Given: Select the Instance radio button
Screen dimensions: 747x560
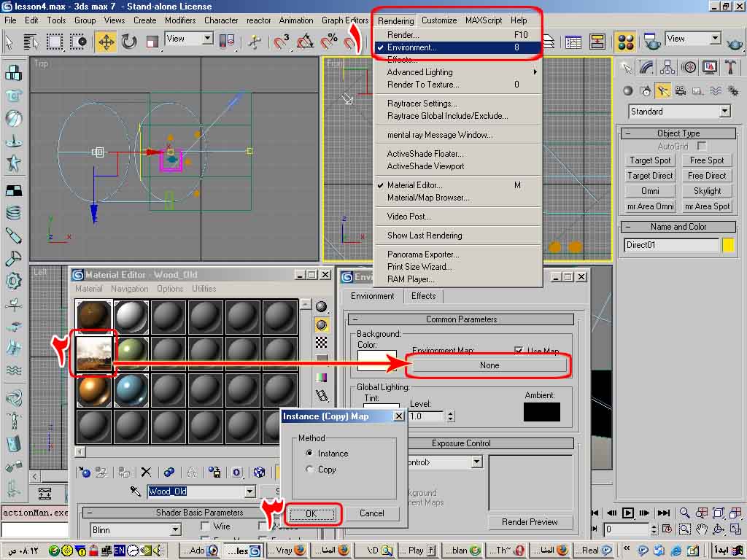Looking at the screenshot, I should [x=309, y=453].
